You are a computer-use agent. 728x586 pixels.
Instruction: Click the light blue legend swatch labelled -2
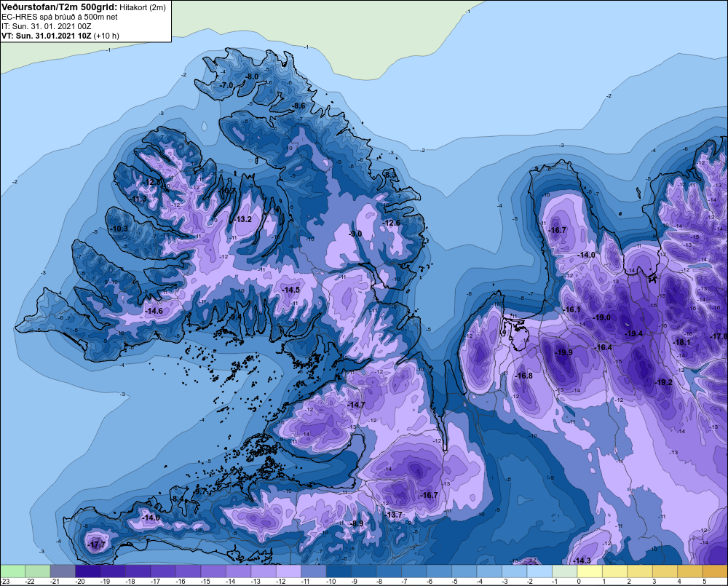click(x=539, y=571)
